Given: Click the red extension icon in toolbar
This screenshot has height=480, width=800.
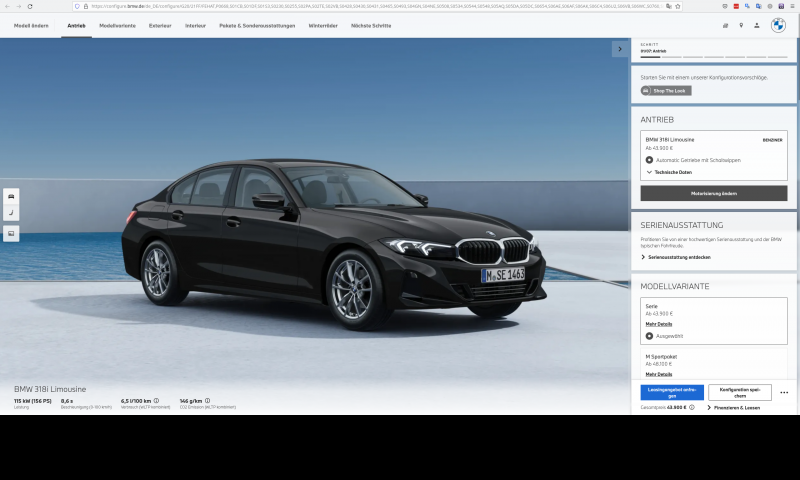Looking at the screenshot, I should point(736,6).
